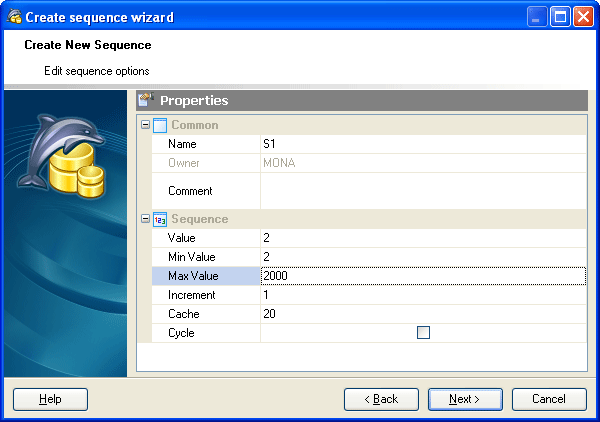The width and height of the screenshot is (600, 422).
Task: Collapse the Common property group
Action: click(146, 125)
